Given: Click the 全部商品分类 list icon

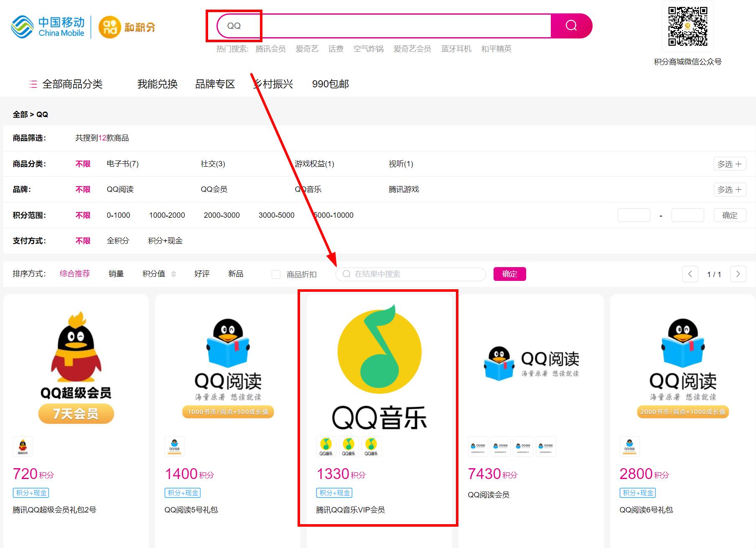Looking at the screenshot, I should click(33, 84).
